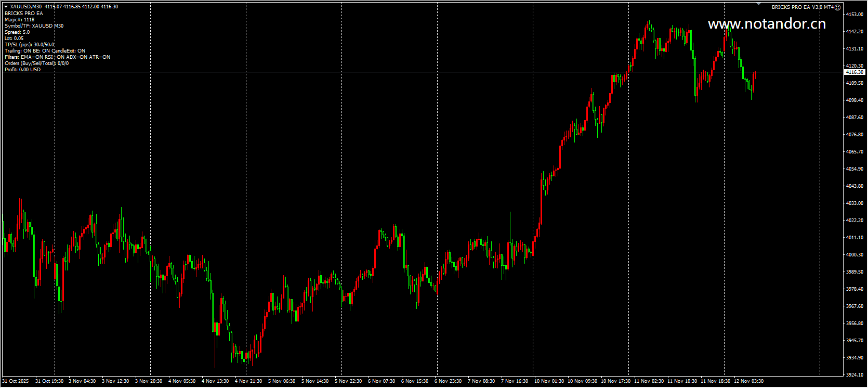Click the 4120.30 price scale label
Image resolution: width=868 pixels, height=388 pixels.
click(x=855, y=66)
